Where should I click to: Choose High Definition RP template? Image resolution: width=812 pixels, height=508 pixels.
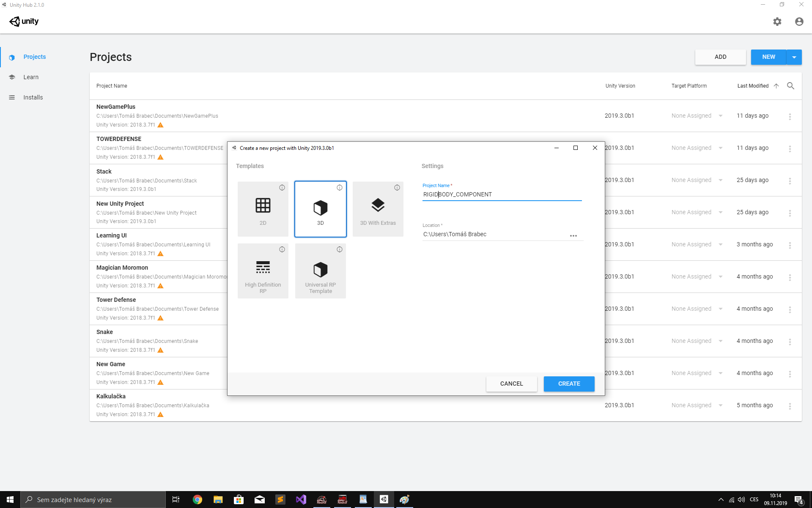[263, 271]
